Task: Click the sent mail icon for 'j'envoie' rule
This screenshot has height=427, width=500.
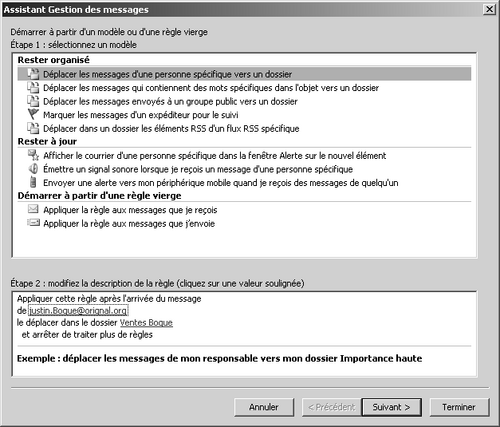Action: click(x=33, y=223)
